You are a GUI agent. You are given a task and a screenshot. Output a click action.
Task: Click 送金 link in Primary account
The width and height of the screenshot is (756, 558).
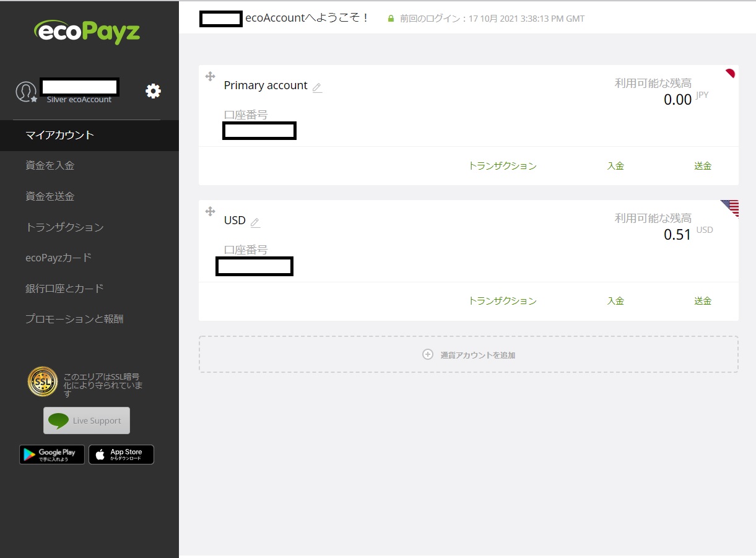point(703,166)
